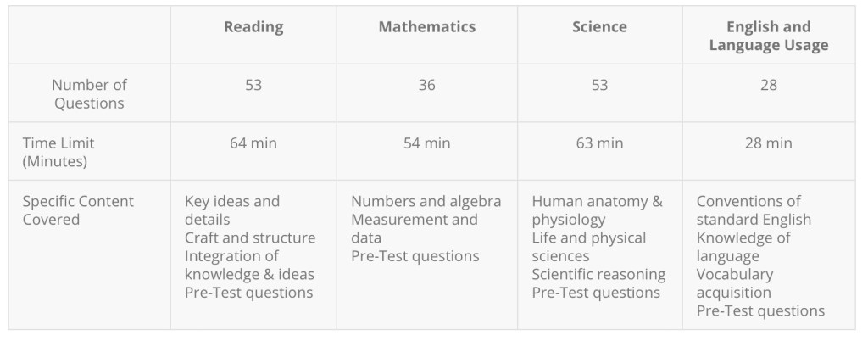The width and height of the screenshot is (868, 341).
Task: Click the Mathematics column header
Action: point(426,26)
